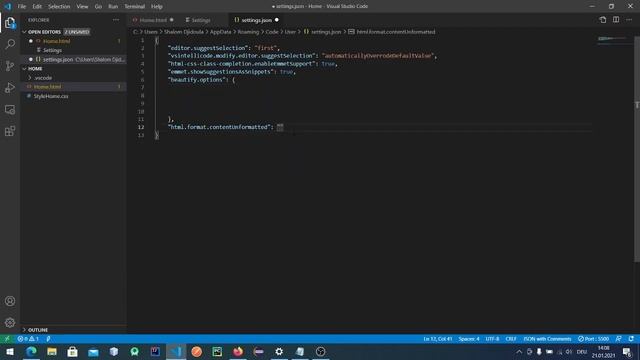The height and width of the screenshot is (360, 640).
Task: Collapse the HOME folder section
Action: point(35,69)
